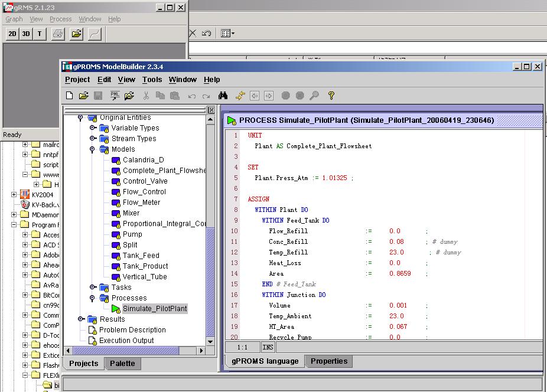The height and width of the screenshot is (392, 547).
Task: Select the Complete_Plant_Flowsheet model
Action: [164, 171]
